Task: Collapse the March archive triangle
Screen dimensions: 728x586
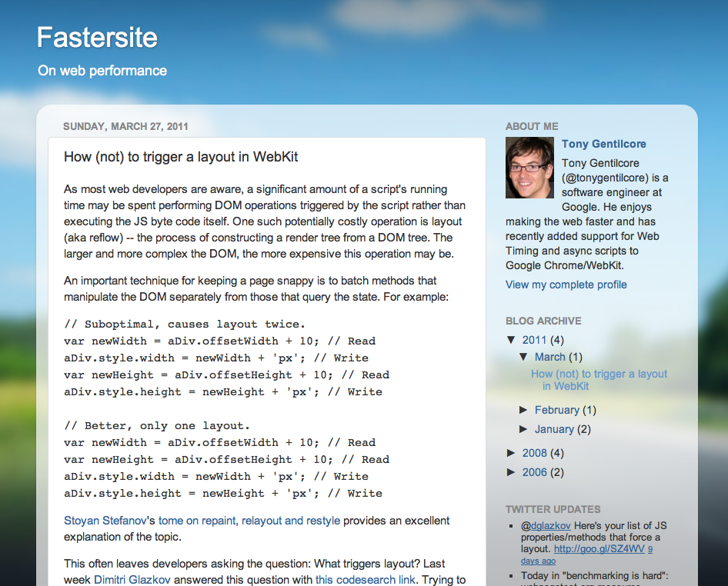Action: tap(523, 356)
